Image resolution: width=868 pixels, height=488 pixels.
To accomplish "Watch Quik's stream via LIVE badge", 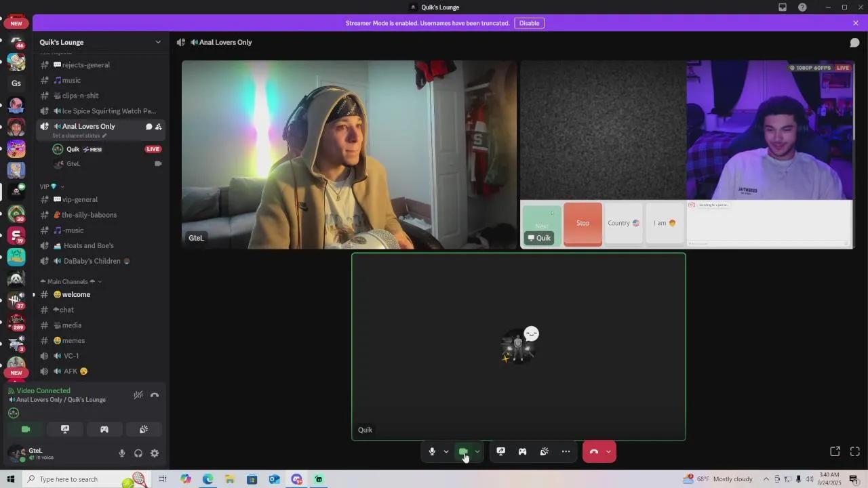I will pos(153,149).
